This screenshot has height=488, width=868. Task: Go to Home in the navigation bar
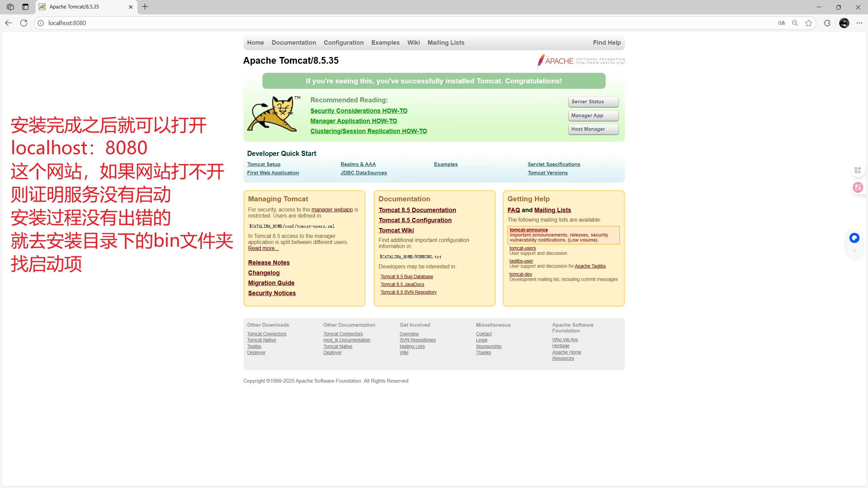[x=255, y=43]
